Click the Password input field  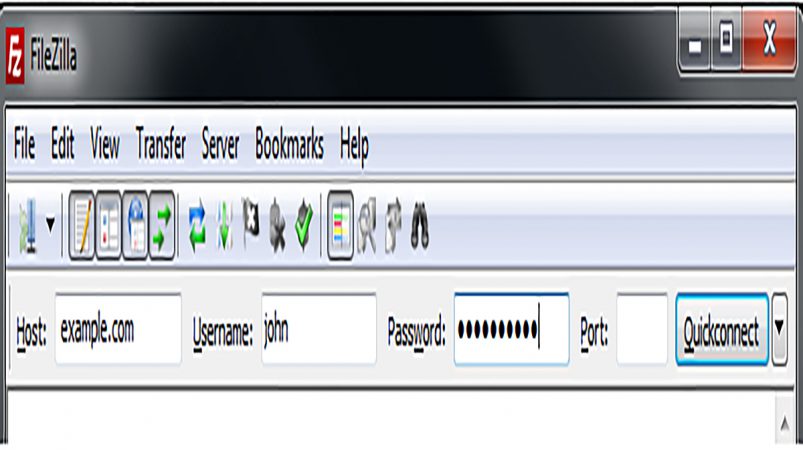(512, 329)
